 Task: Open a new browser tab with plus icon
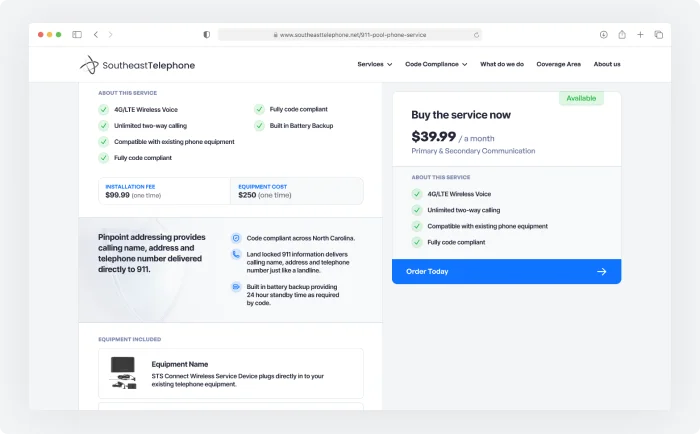(x=640, y=34)
